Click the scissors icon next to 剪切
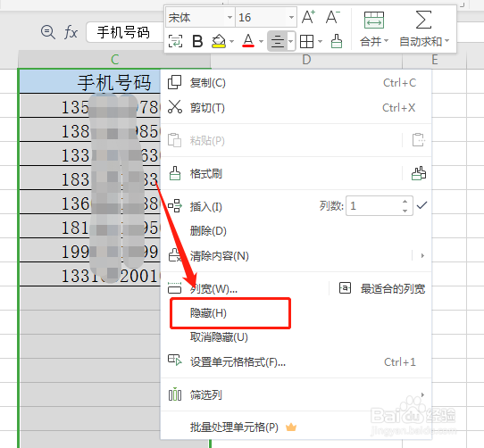484x448 pixels. [175, 107]
